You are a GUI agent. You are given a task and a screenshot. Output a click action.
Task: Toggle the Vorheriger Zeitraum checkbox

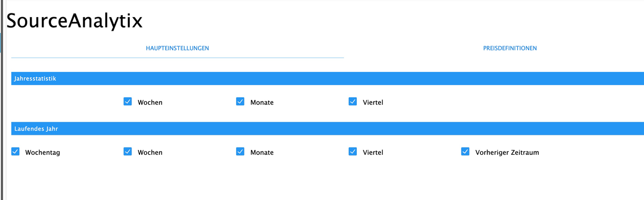465,152
